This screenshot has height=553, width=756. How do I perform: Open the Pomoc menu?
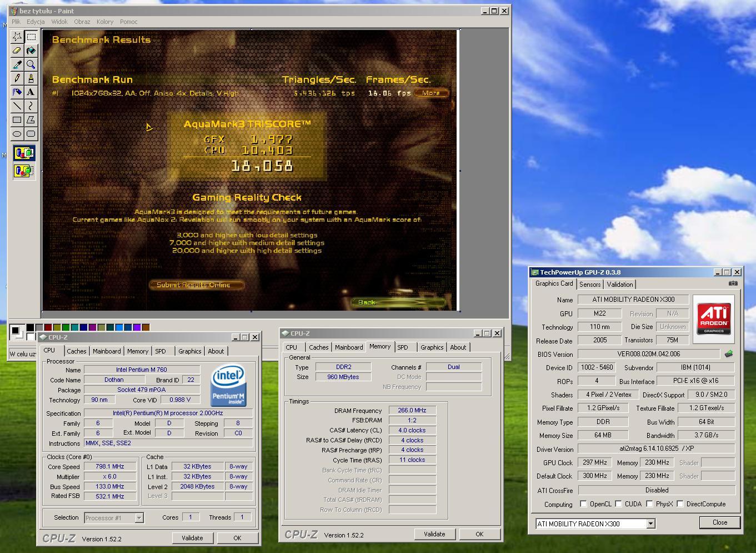[x=128, y=22]
